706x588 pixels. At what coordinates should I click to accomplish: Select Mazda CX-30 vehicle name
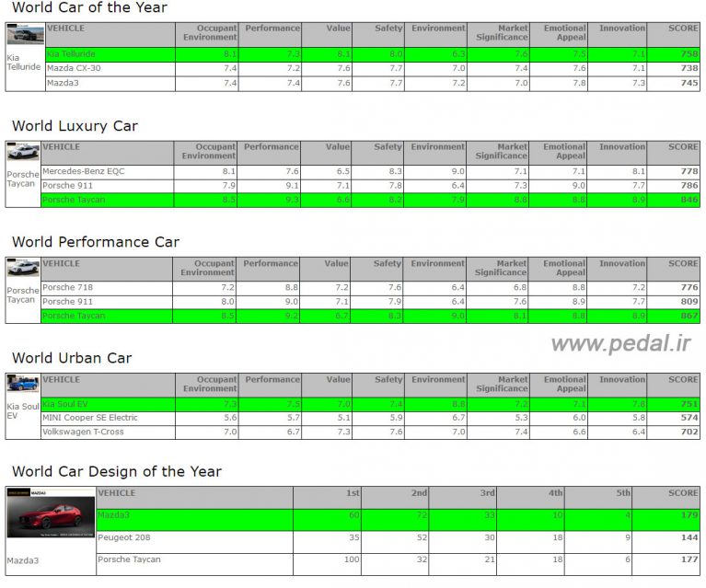(x=74, y=68)
